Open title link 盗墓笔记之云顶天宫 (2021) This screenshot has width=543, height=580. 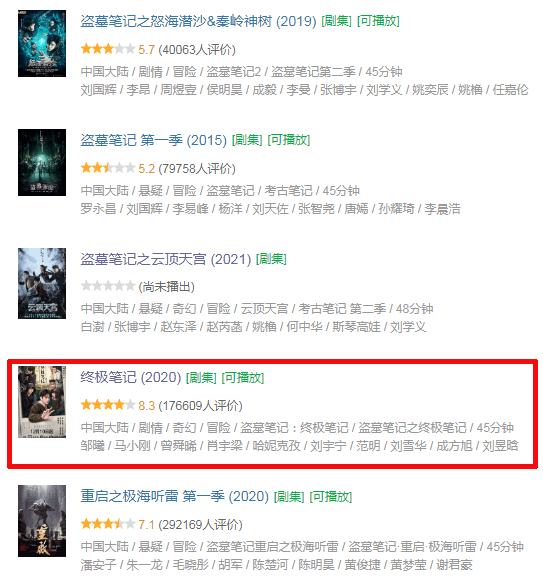coord(166,259)
